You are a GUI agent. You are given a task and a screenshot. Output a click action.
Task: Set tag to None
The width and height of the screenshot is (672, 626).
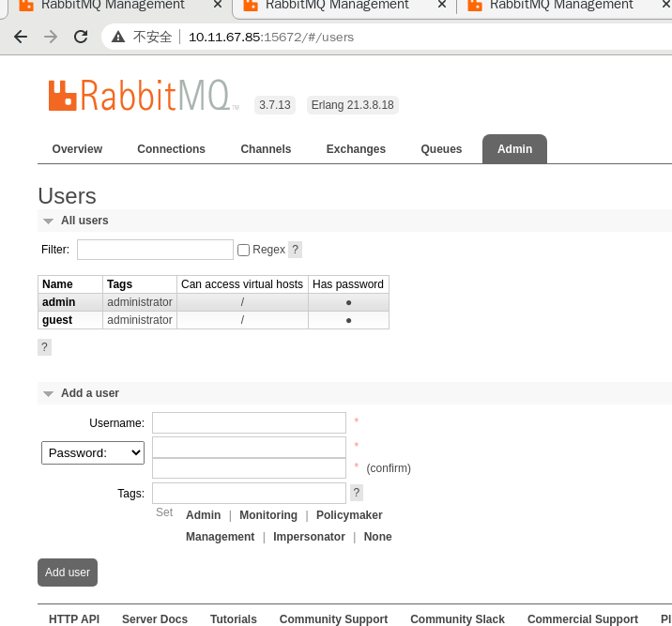click(377, 537)
